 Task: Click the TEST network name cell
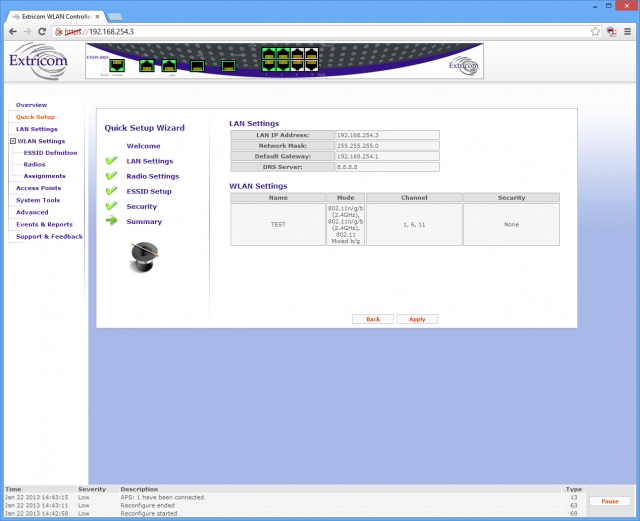click(278, 225)
